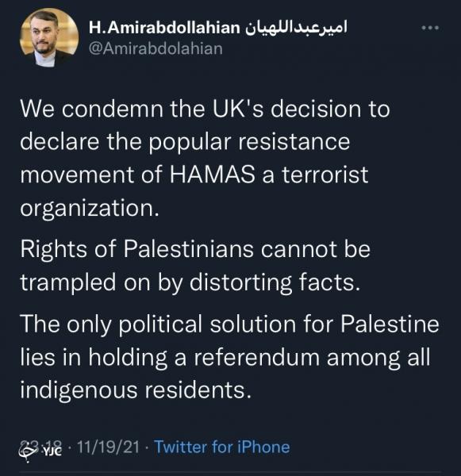This screenshot has width=461, height=476.
Task: Click the word HAMAS in tweet
Action: click(x=213, y=175)
